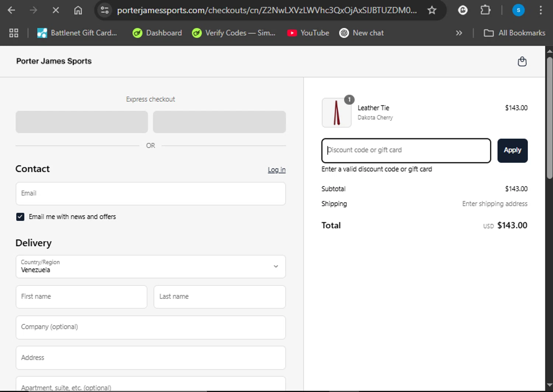The width and height of the screenshot is (553, 392).
Task: Open the browser home page icon
Action: pos(78,10)
